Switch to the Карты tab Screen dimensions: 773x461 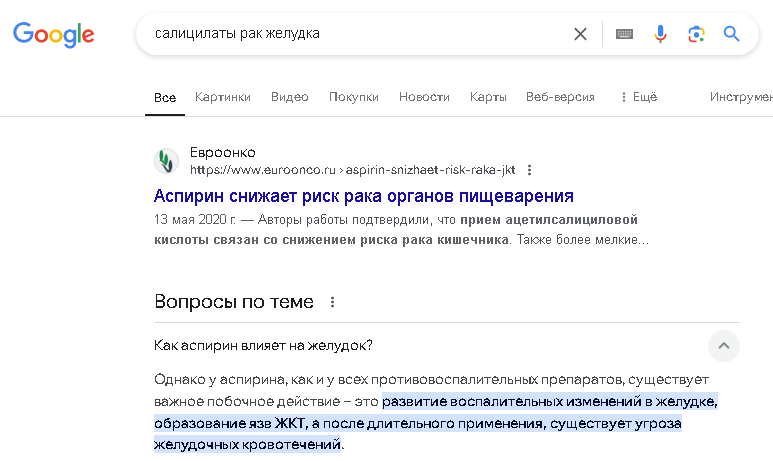[x=488, y=97]
